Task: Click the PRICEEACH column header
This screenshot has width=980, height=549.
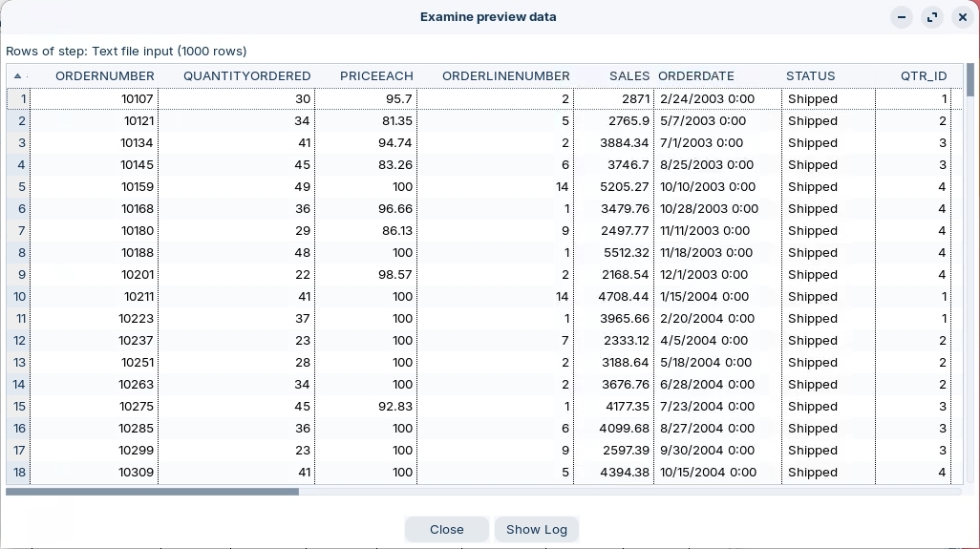Action: (376, 75)
